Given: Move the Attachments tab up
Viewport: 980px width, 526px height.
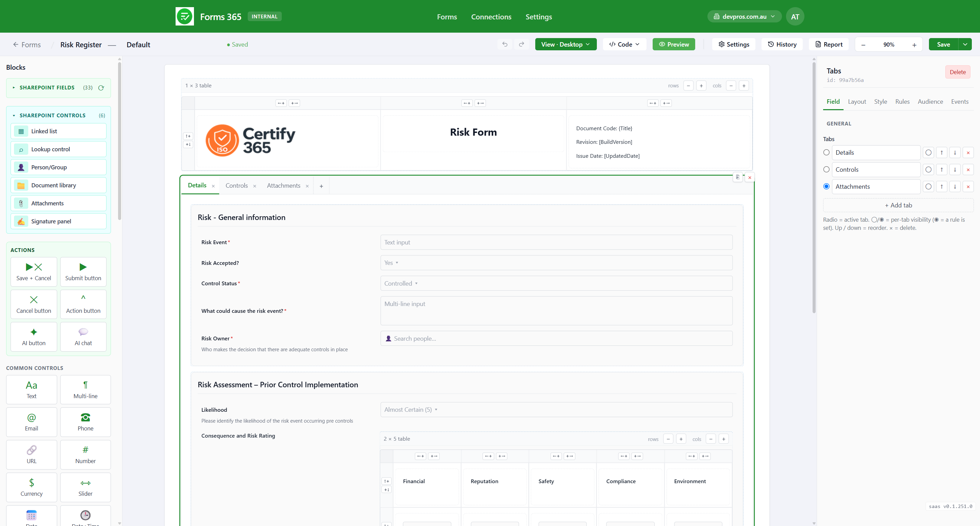Looking at the screenshot, I should 942,187.
